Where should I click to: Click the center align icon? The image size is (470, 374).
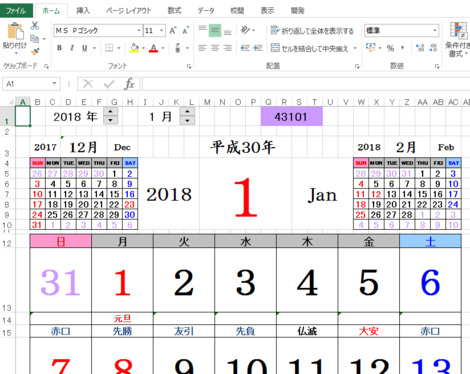point(215,48)
